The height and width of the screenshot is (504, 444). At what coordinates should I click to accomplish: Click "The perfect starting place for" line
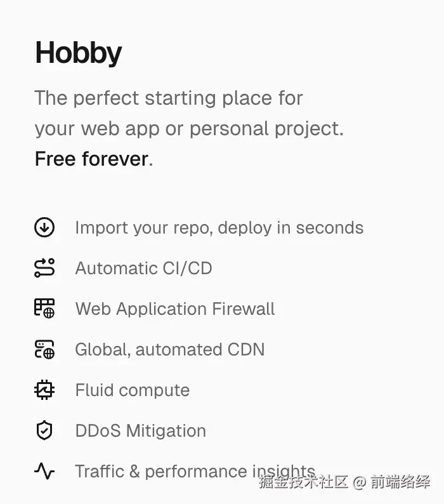point(169,98)
